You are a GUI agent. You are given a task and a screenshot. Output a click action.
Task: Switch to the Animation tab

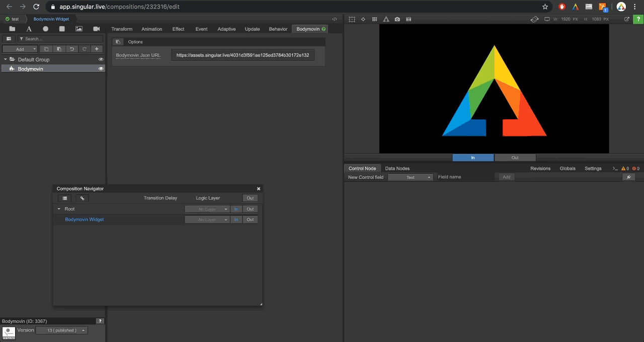click(151, 29)
